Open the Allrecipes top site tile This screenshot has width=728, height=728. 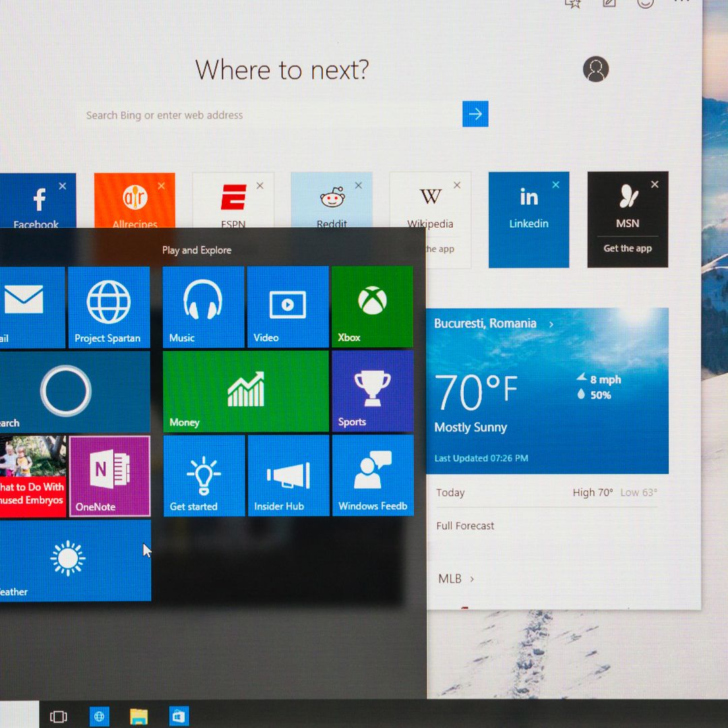(135, 201)
